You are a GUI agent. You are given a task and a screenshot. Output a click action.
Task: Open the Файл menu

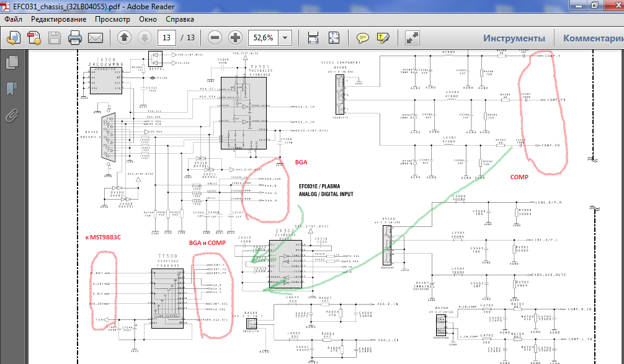pos(14,19)
